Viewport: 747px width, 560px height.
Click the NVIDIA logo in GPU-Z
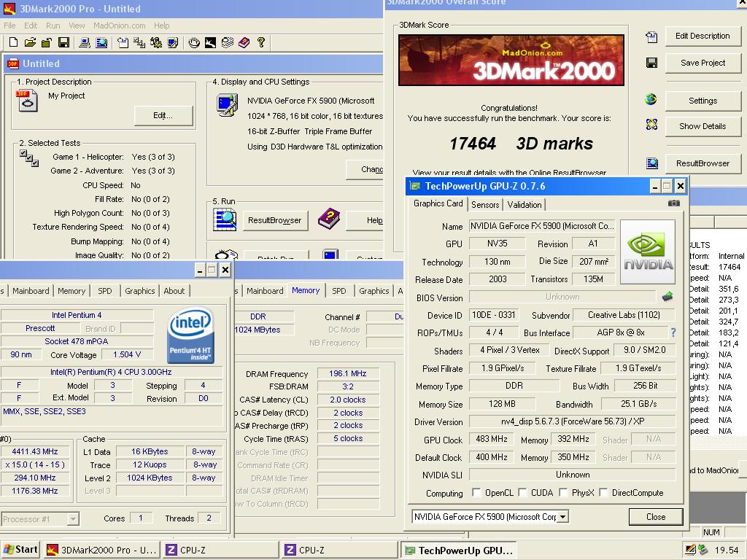[x=648, y=252]
